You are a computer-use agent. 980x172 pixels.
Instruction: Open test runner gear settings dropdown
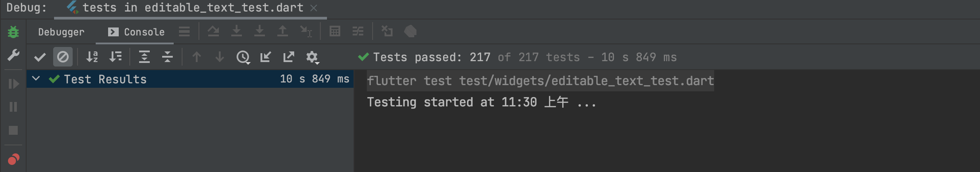pyautogui.click(x=312, y=57)
